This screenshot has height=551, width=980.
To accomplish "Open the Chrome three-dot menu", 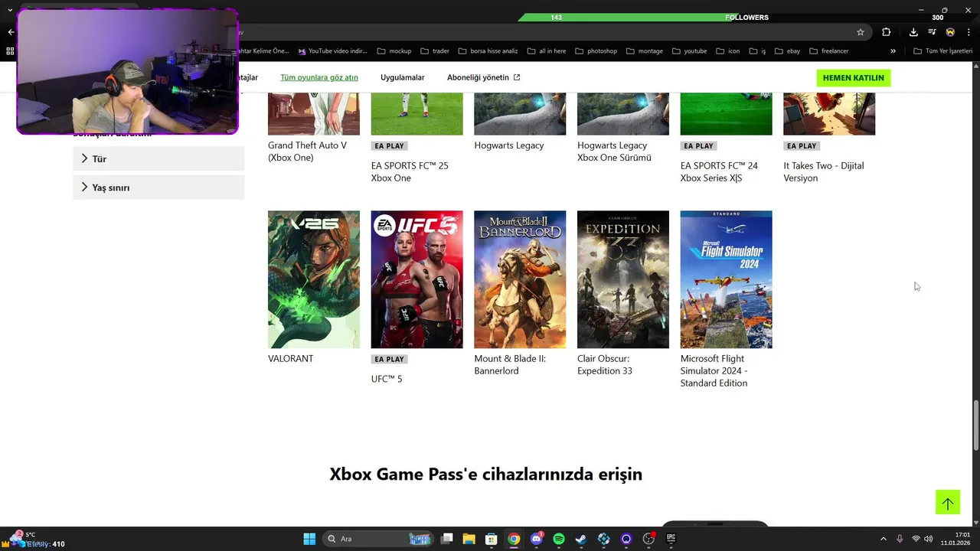I will (x=969, y=32).
